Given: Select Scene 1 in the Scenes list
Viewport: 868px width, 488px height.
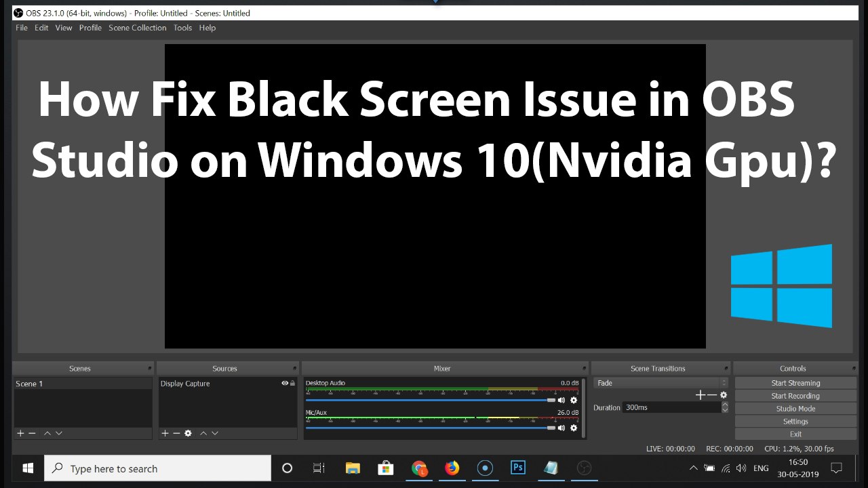Looking at the screenshot, I should click(83, 384).
